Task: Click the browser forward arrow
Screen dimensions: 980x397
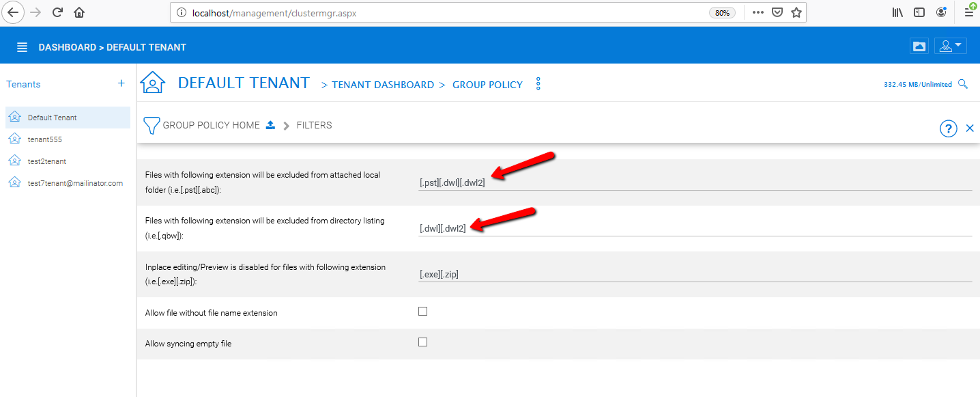Action: [36, 12]
